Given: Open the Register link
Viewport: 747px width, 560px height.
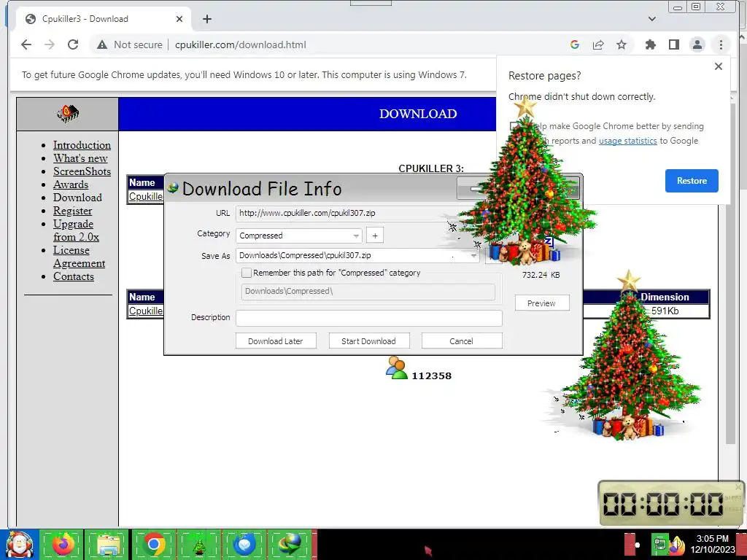Looking at the screenshot, I should tap(72, 211).
